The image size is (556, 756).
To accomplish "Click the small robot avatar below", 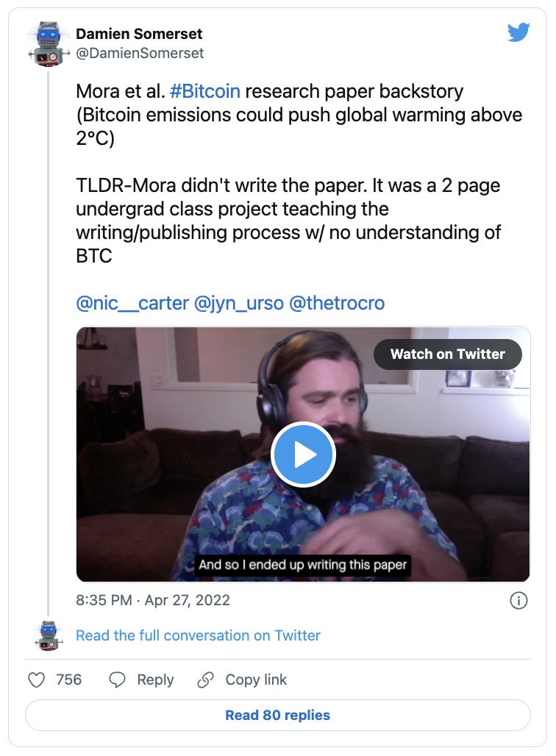I will pyautogui.click(x=49, y=635).
